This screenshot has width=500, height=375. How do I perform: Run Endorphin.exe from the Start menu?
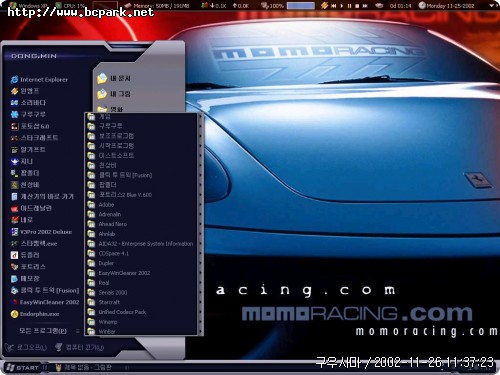point(35,314)
